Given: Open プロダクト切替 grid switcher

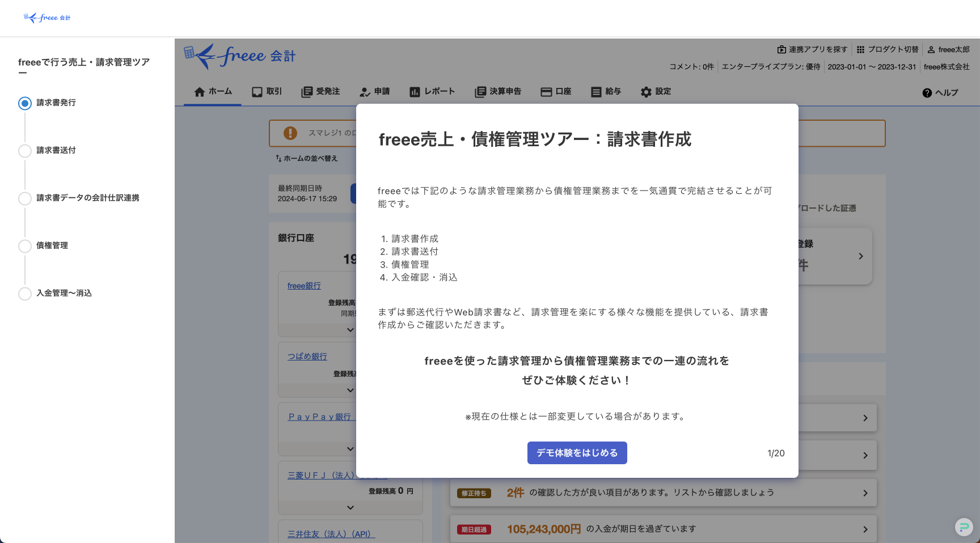Looking at the screenshot, I should pyautogui.click(x=888, y=50).
